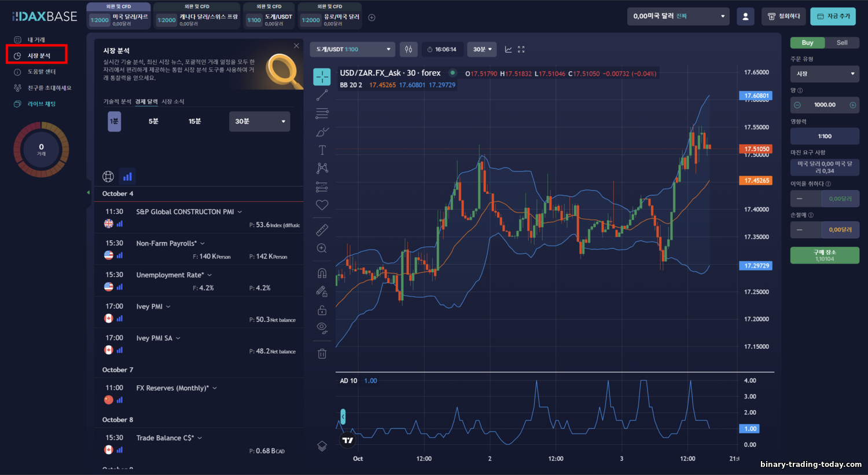This screenshot has width=868, height=475.
Task: Open the 30-minute dropdown in analysis panel
Action: (x=259, y=121)
